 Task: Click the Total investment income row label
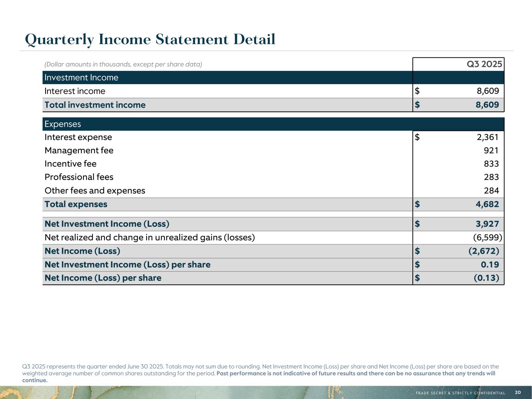click(95, 105)
